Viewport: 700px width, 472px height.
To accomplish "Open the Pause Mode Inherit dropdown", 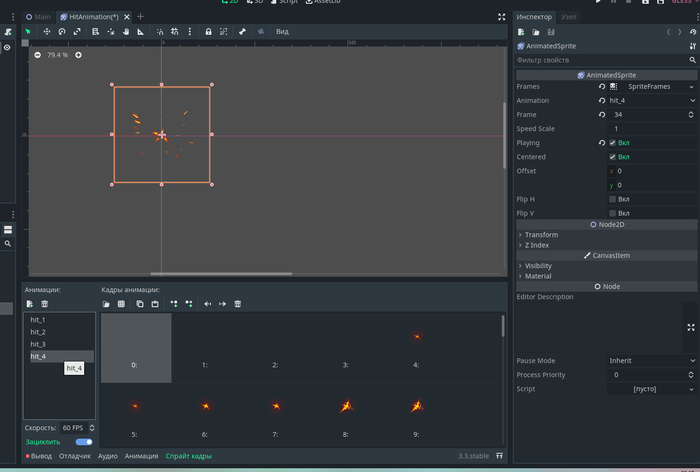I will 651,360.
